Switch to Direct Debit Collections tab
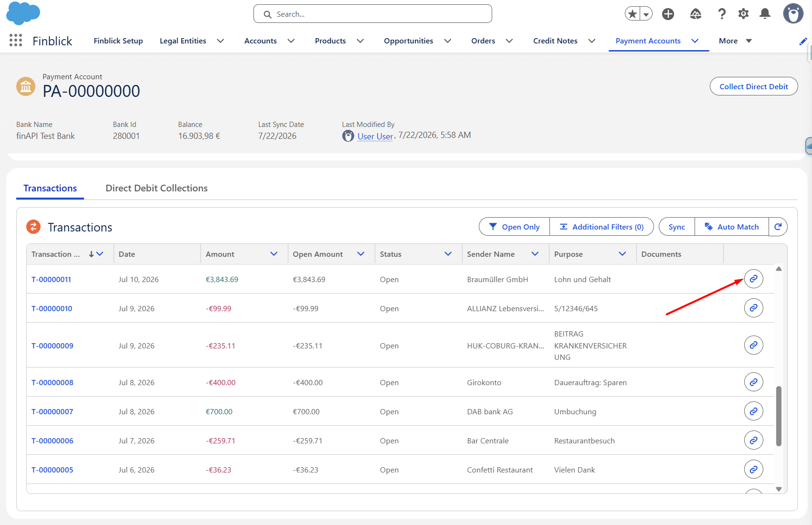Viewport: 812px width, 525px height. click(157, 188)
